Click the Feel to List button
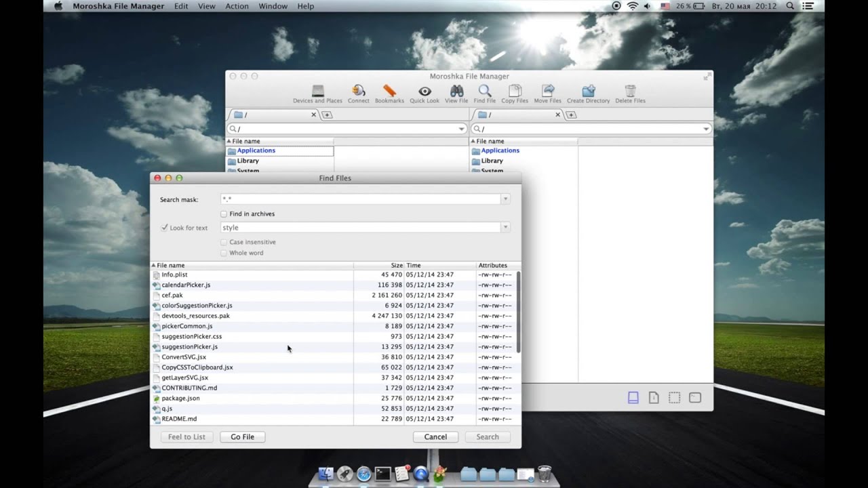Screen dimensions: 868x488 (x=186, y=437)
